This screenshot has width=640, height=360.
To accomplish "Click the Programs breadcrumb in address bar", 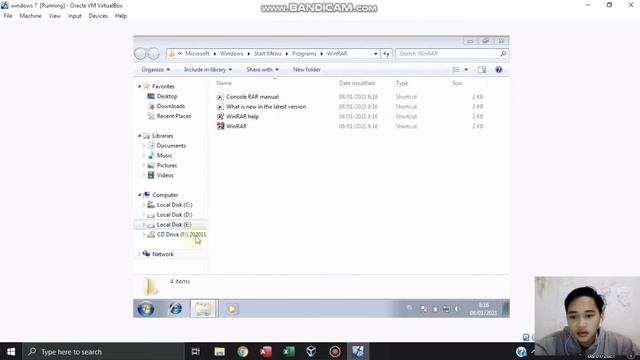I will pos(304,53).
